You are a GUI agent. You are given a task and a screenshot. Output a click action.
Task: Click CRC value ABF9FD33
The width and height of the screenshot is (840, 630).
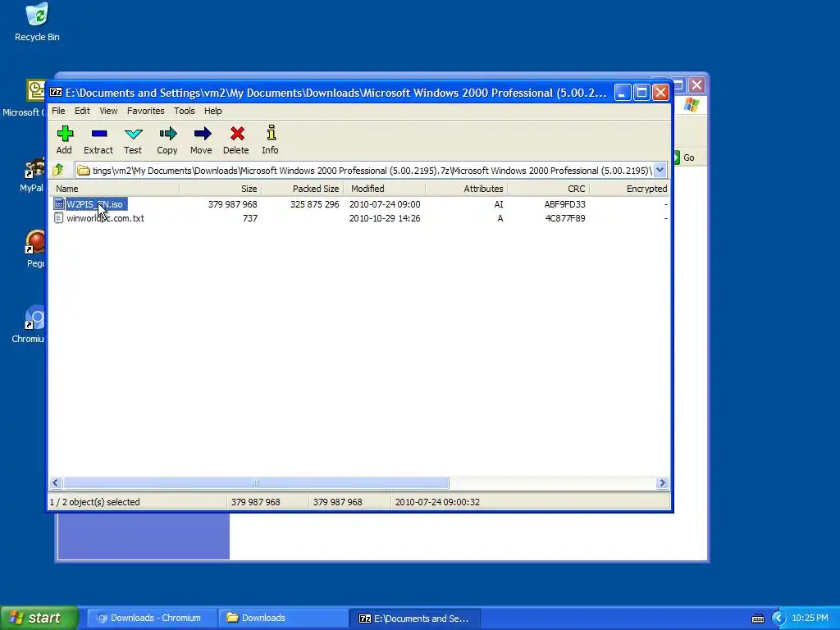[564, 204]
